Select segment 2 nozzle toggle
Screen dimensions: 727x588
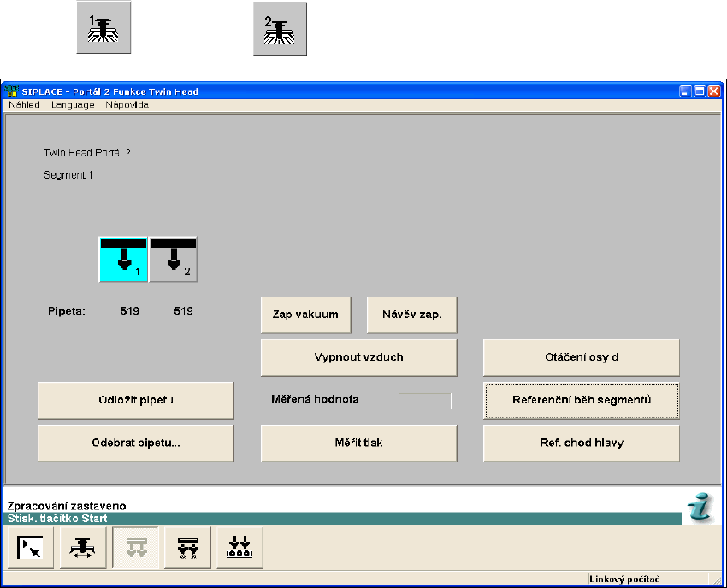(173, 260)
